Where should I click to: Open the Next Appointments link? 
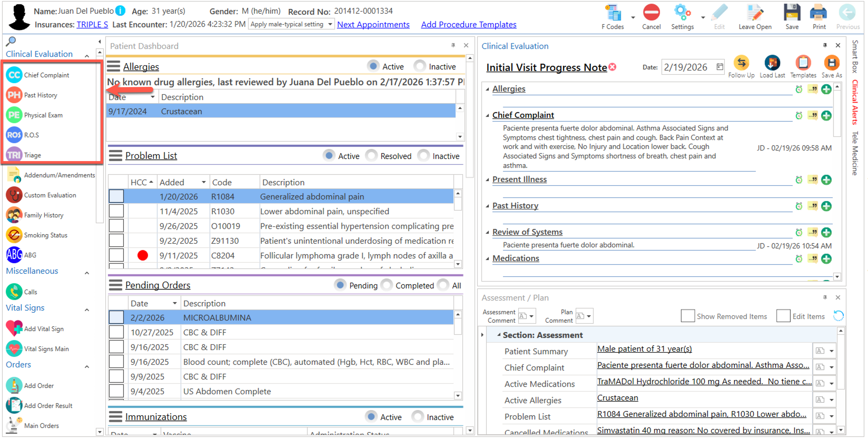tap(373, 24)
